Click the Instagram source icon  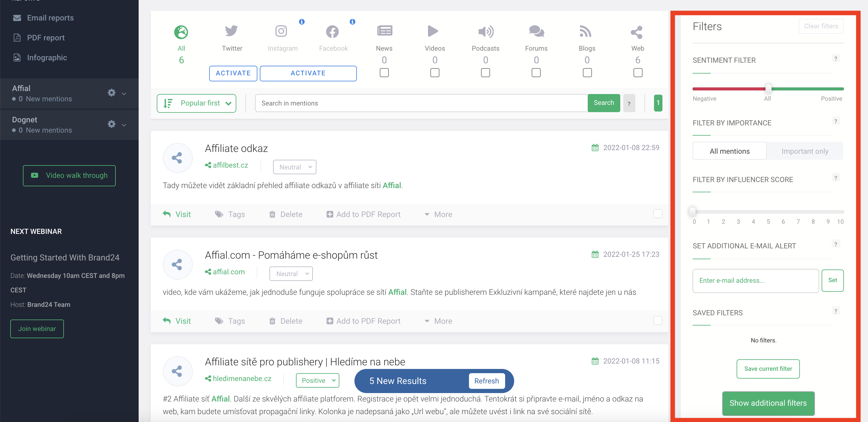point(281,31)
